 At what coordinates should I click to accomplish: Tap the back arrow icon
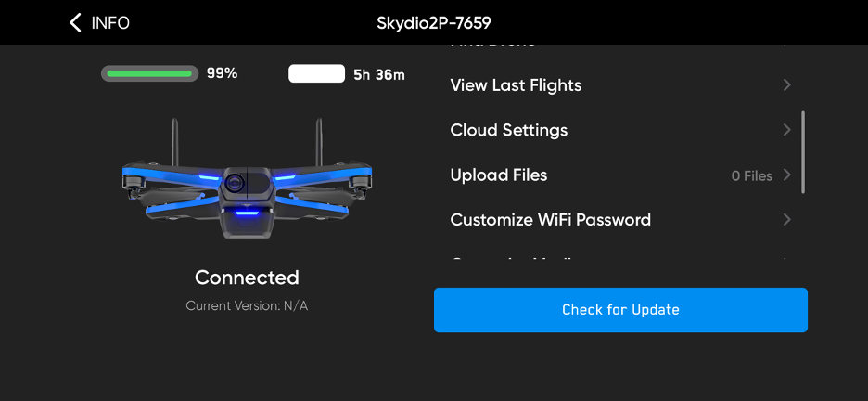point(75,22)
